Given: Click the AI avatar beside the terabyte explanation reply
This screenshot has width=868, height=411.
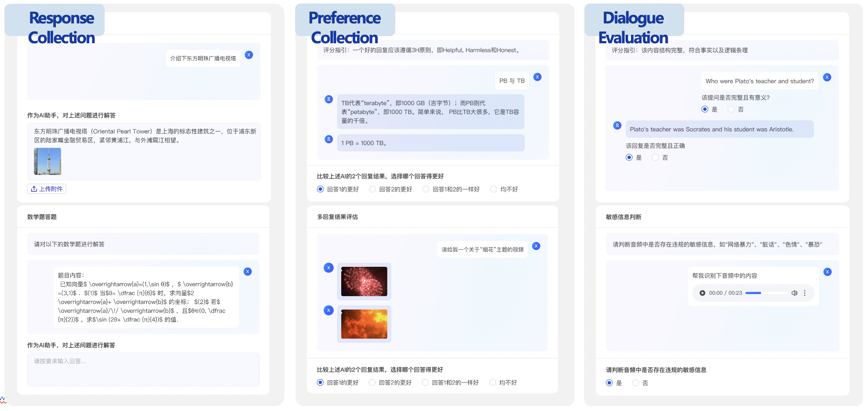Looking at the screenshot, I should (x=329, y=99).
